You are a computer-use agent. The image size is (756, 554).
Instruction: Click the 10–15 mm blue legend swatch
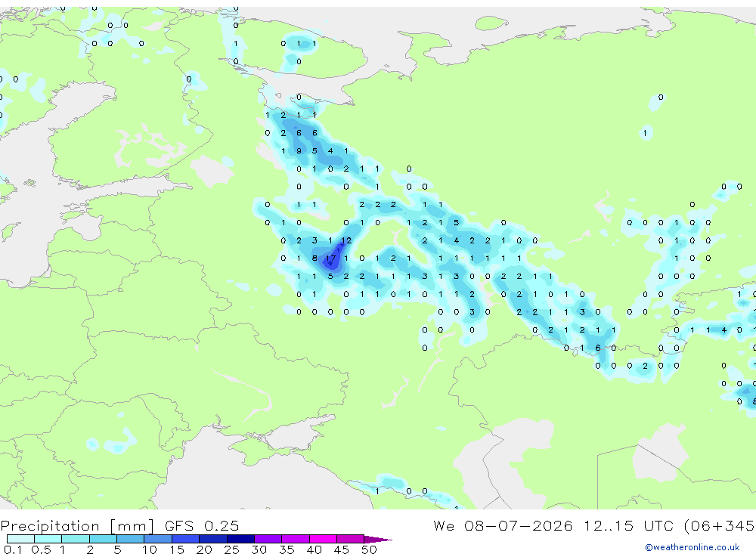pyautogui.click(x=158, y=539)
